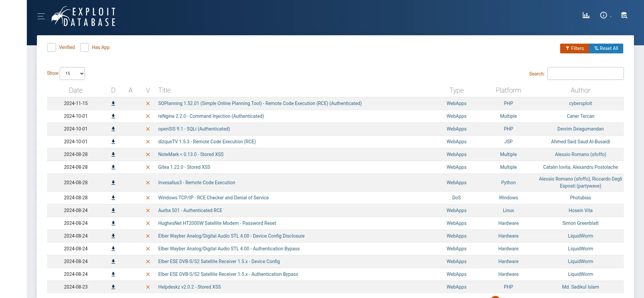
Task: Sort the table by Date column
Action: coord(76,90)
